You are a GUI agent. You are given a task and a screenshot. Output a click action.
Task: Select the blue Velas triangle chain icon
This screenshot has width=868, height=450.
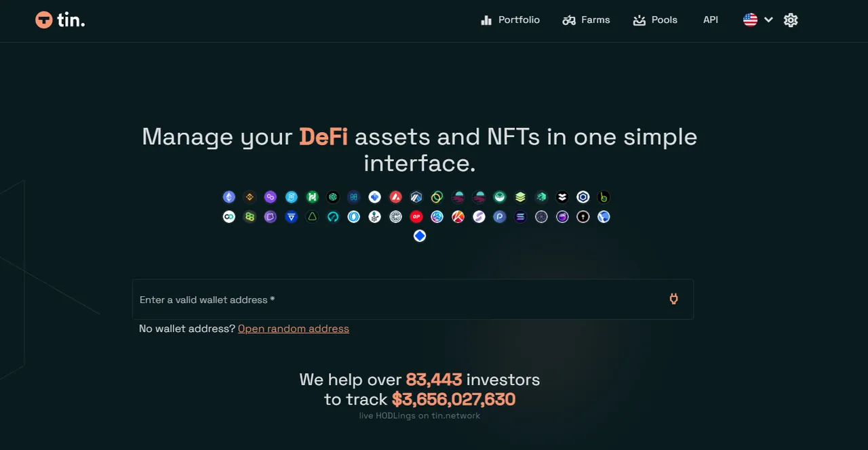(x=292, y=217)
